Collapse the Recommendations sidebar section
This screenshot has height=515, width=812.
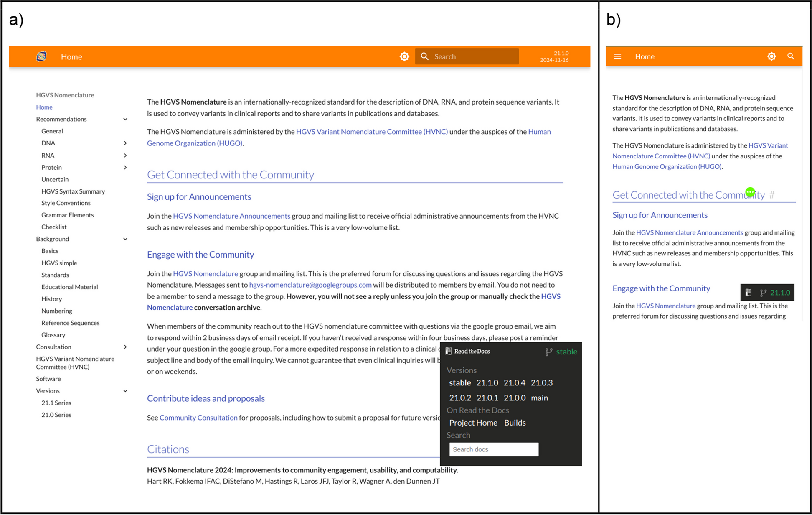pos(125,119)
